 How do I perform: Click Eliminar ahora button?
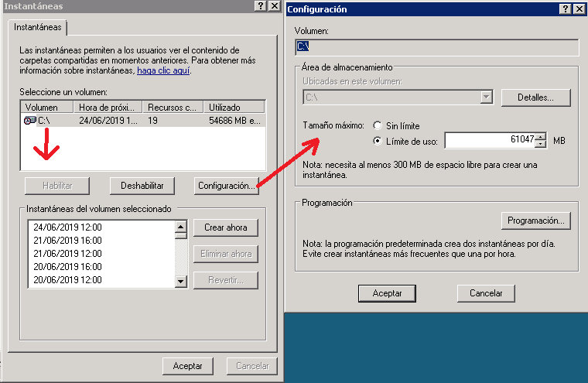click(x=226, y=254)
